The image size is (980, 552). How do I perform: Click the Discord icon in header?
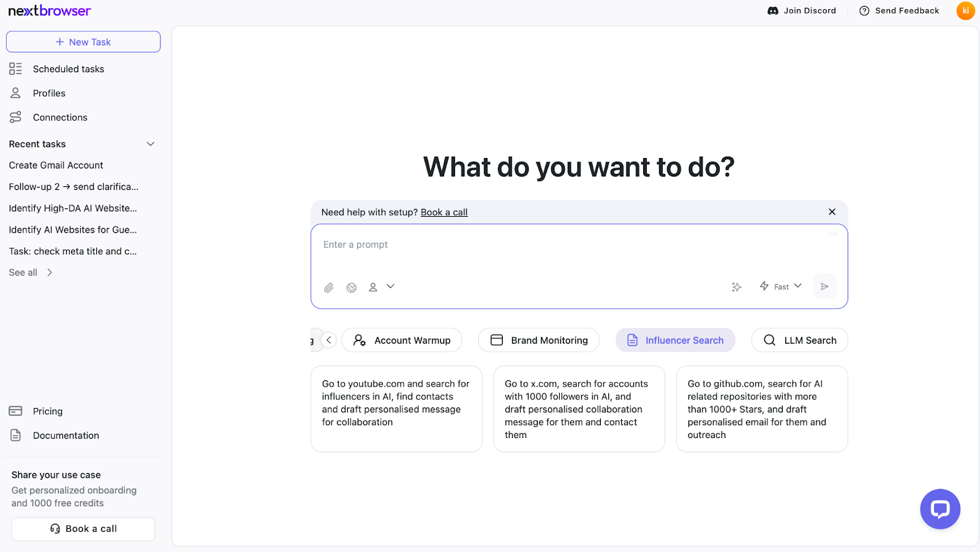tap(773, 10)
